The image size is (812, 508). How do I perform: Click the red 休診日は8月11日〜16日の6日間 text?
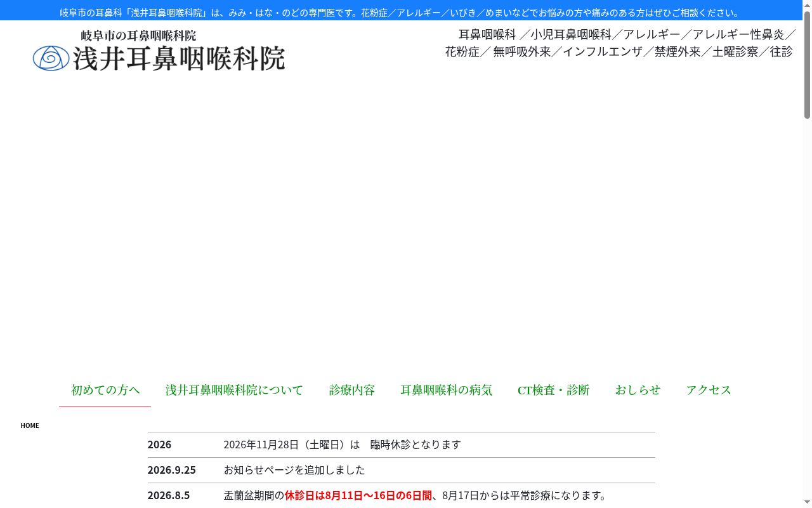358,495
